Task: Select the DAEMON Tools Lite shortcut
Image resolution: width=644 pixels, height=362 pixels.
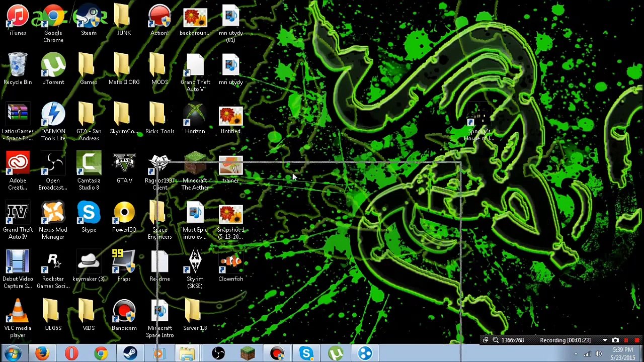Action: 53,122
